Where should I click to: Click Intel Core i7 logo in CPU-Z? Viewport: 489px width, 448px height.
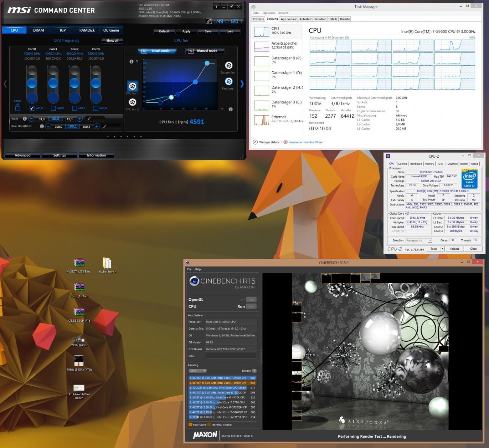[469, 179]
